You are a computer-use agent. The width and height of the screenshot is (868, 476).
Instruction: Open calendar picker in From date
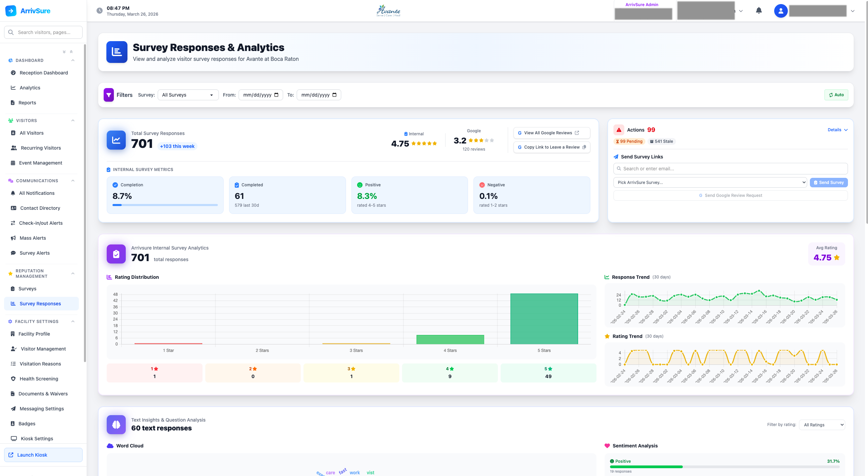pyautogui.click(x=276, y=95)
